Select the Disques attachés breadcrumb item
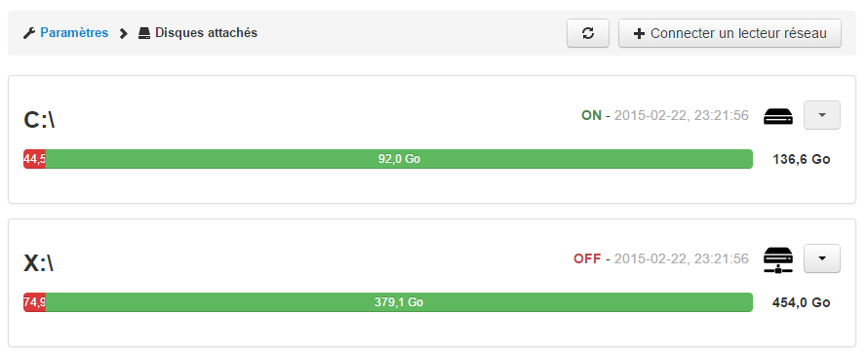 click(206, 33)
